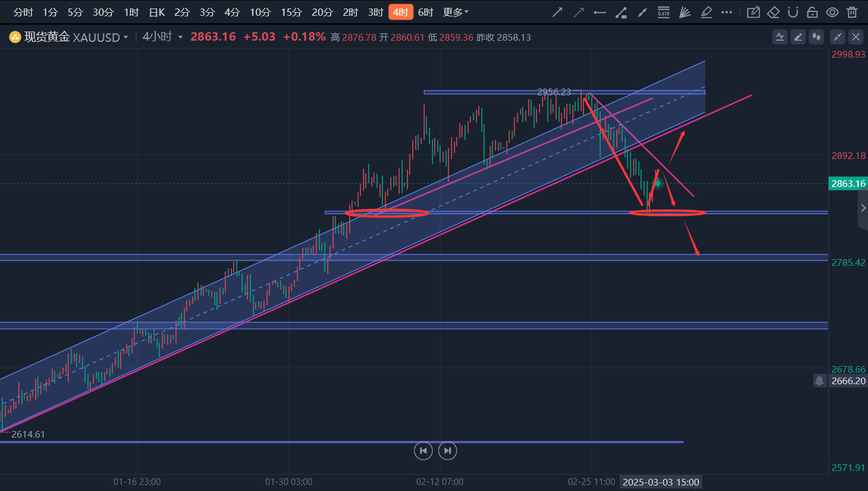
Task: Open candlestick chart style button
Action: (816, 37)
